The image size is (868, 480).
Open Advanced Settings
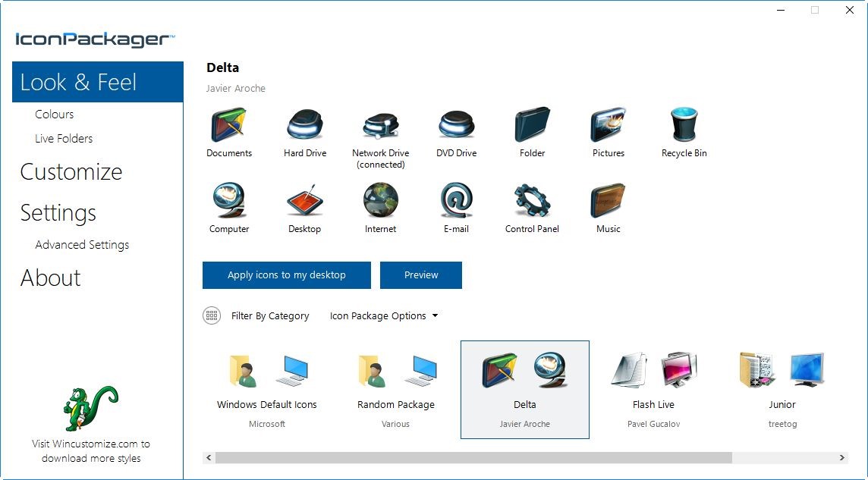pyautogui.click(x=82, y=245)
